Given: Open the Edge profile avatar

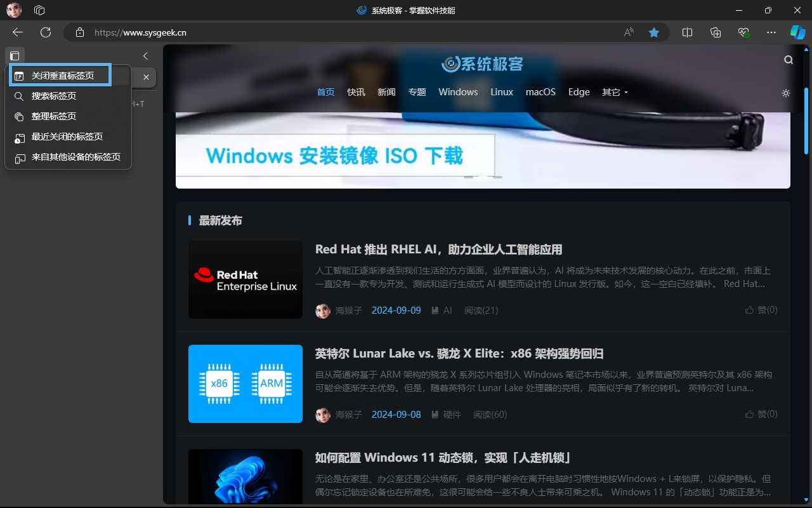Looking at the screenshot, I should point(14,10).
